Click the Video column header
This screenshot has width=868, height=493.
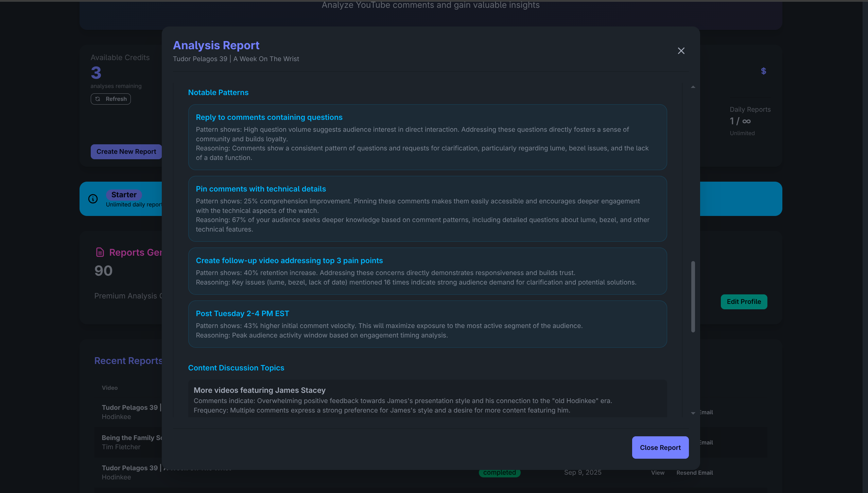point(109,388)
